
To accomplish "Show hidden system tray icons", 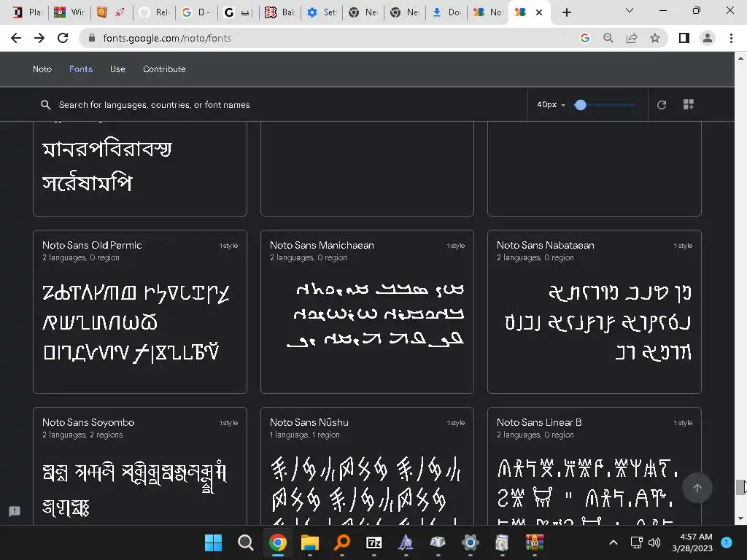I will [614, 542].
